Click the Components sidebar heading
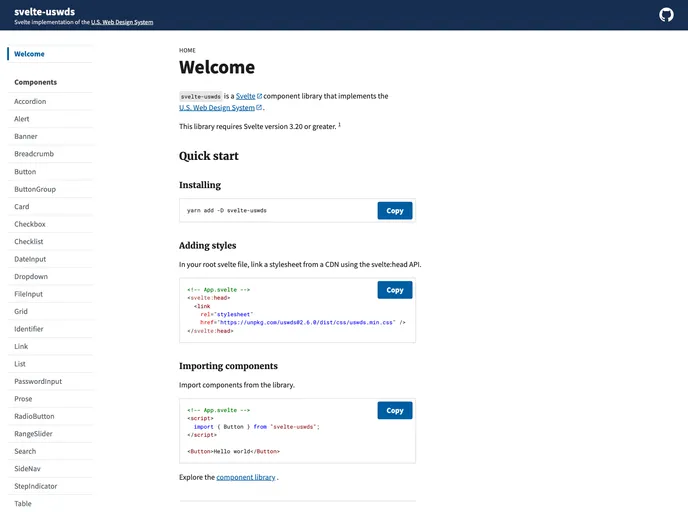This screenshot has width=688, height=512. pyautogui.click(x=36, y=82)
